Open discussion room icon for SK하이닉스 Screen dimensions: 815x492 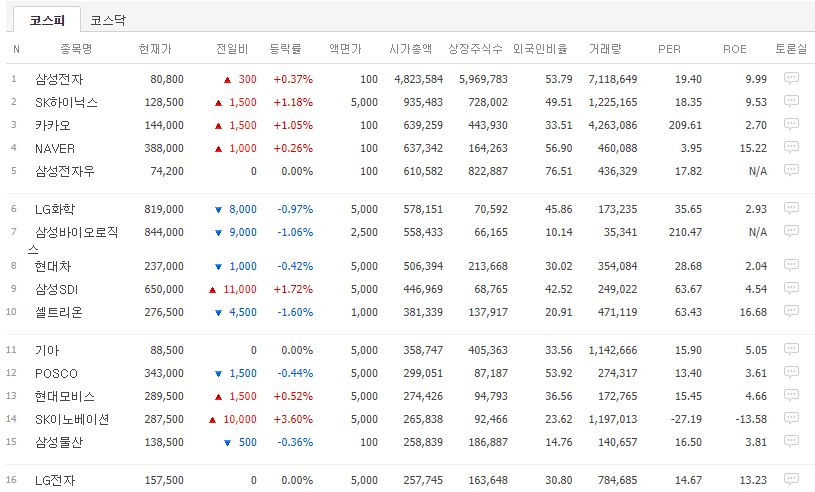[791, 101]
